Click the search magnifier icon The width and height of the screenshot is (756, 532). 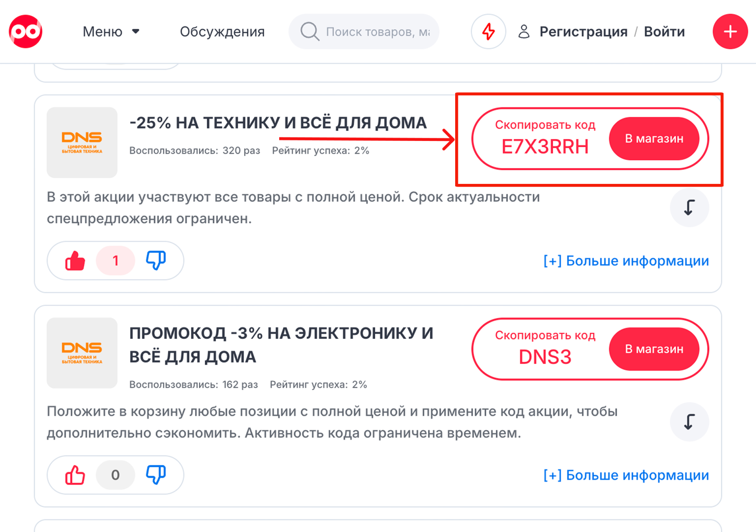309,32
